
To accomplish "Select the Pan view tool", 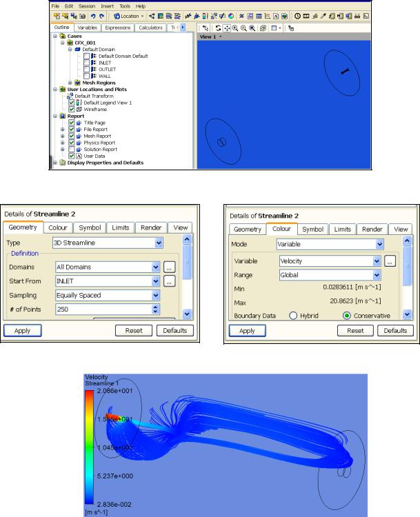I will (227, 28).
